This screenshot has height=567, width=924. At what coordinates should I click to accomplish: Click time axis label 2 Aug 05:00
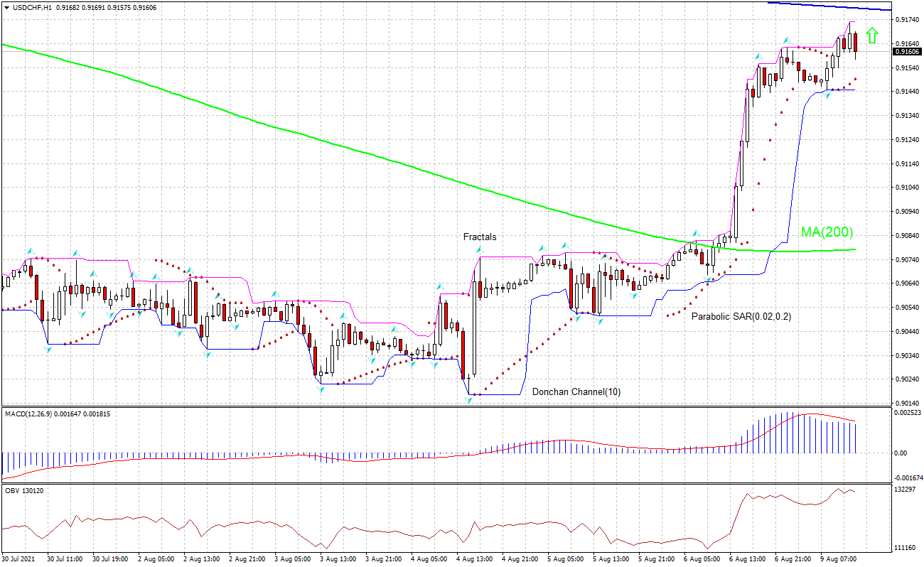(x=156, y=559)
